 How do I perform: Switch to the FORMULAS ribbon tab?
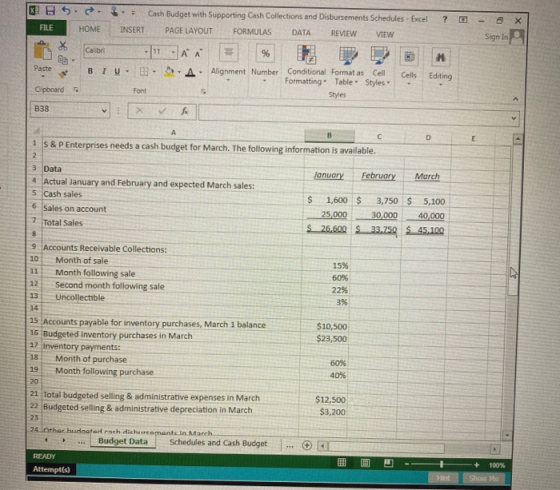click(252, 32)
